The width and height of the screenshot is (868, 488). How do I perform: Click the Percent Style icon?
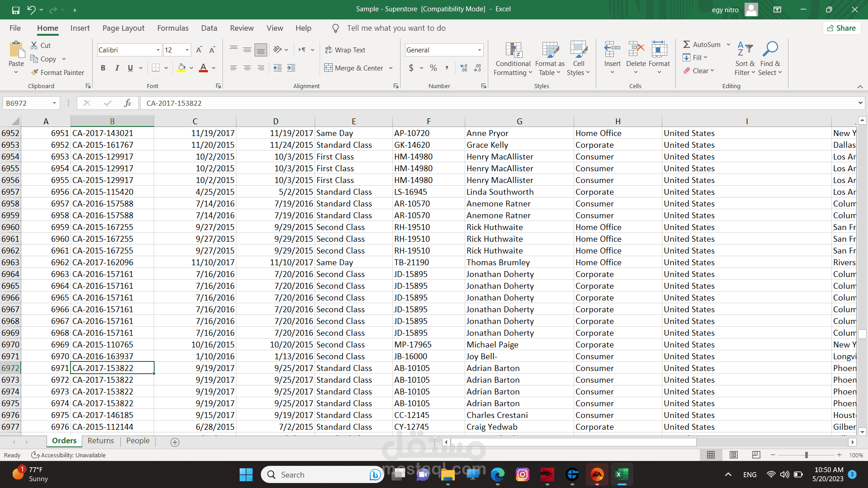pos(433,68)
